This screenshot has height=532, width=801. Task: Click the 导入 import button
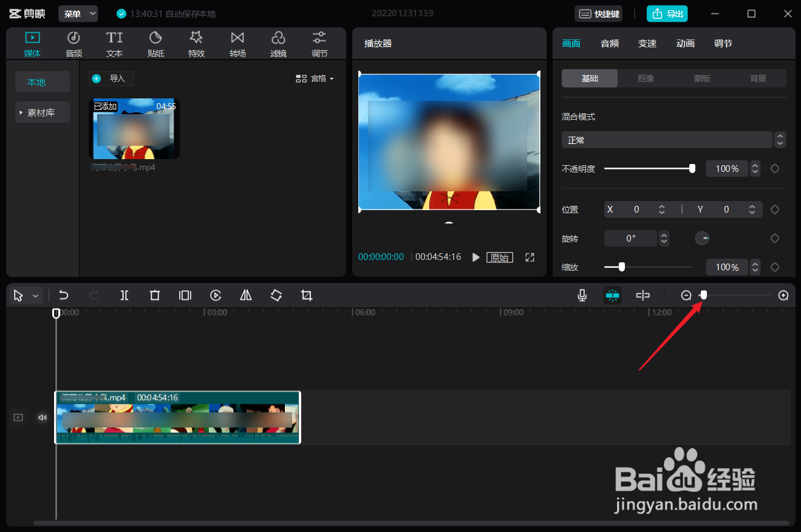point(111,78)
